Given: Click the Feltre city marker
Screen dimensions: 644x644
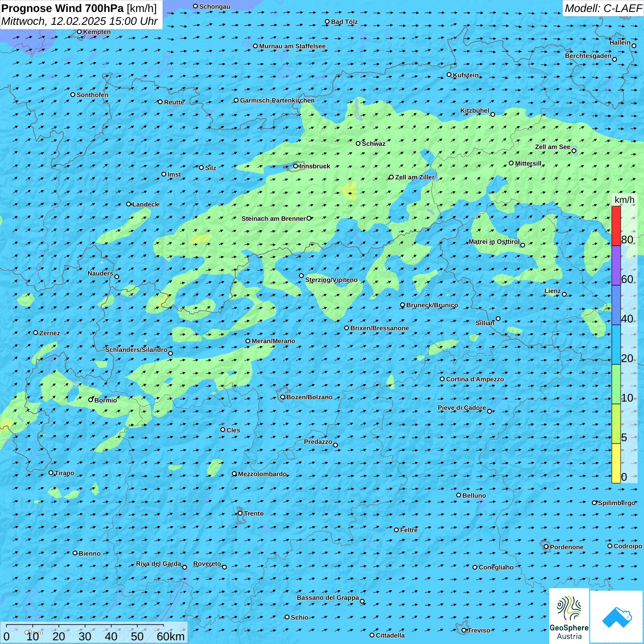Looking at the screenshot, I should [x=397, y=529].
